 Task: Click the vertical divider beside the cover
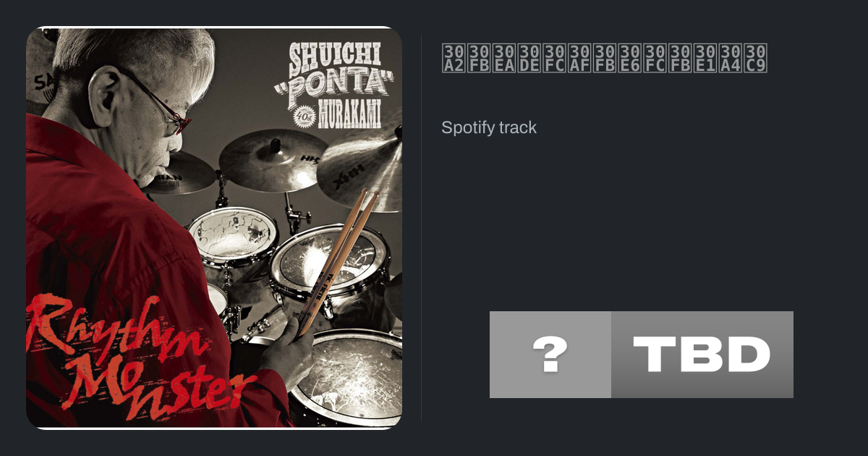[x=421, y=228]
